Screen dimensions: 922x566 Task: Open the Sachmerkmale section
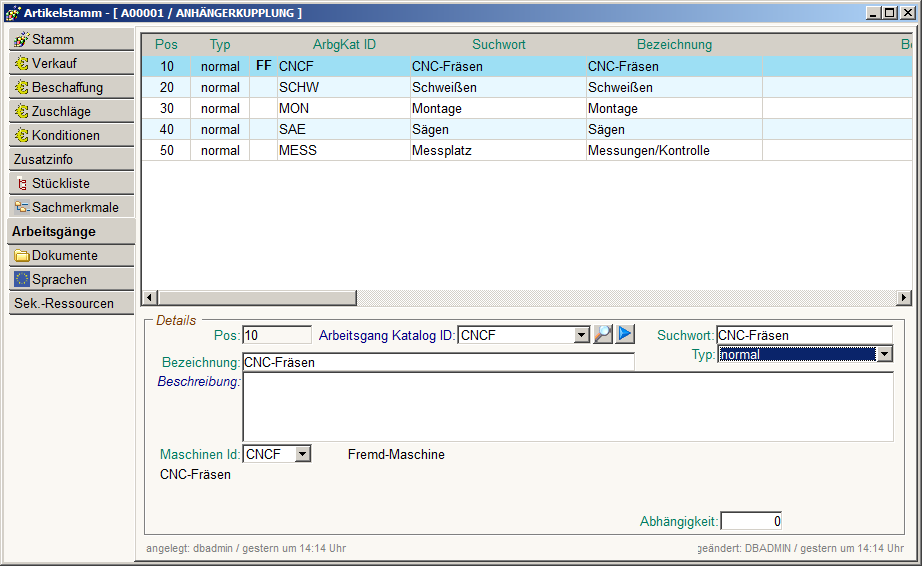[71, 207]
